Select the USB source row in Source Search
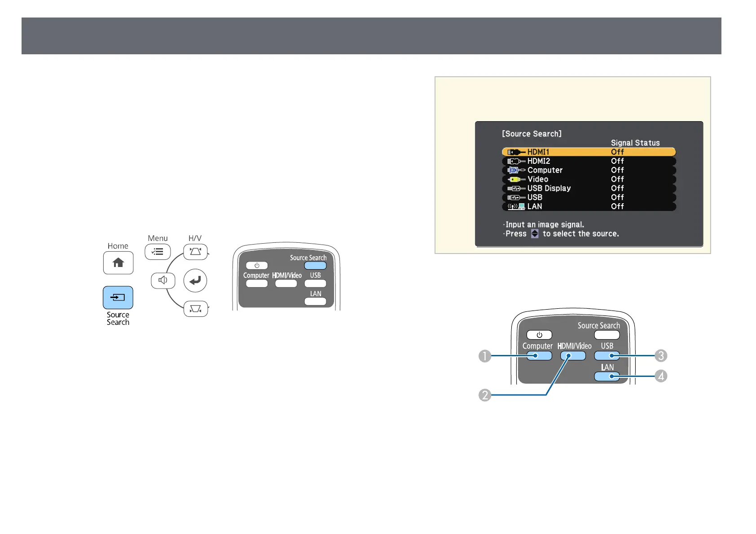 point(589,197)
